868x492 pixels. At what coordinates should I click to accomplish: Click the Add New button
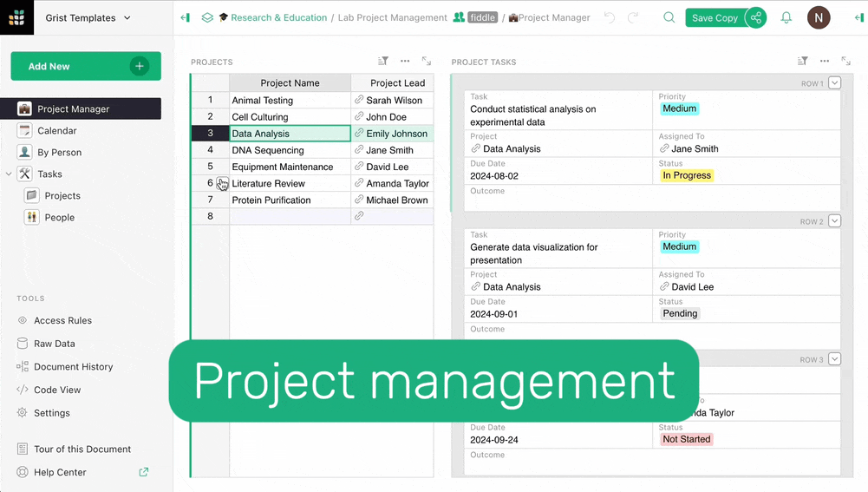click(85, 66)
